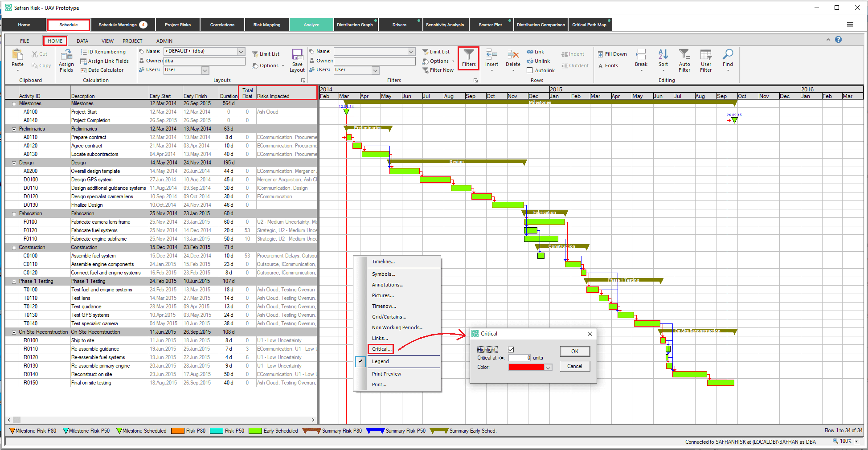This screenshot has width=868, height=450.
Task: Open the red color picker in Critical dialog
Action: 548,367
